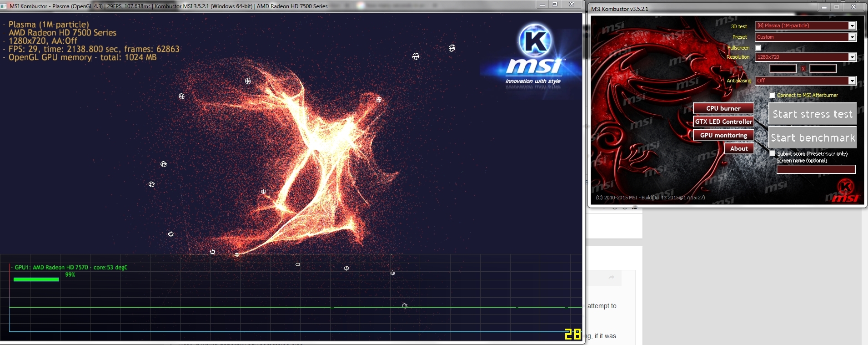Click the green GPU load bar
868x345 pixels.
pos(36,279)
